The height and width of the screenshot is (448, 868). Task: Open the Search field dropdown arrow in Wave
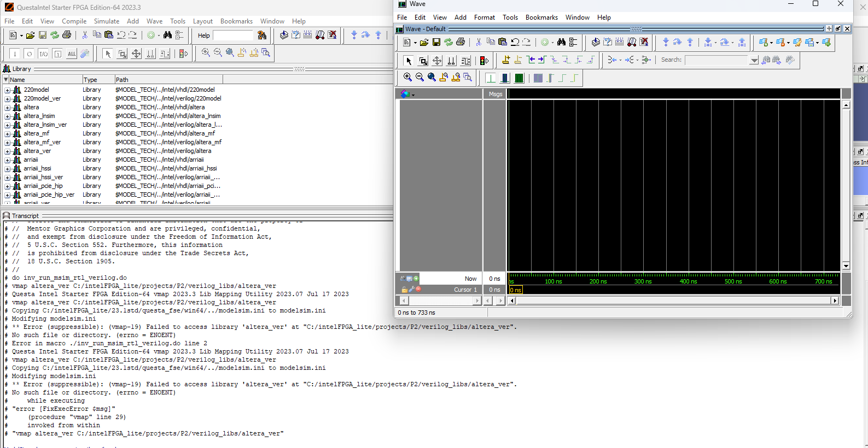click(754, 61)
